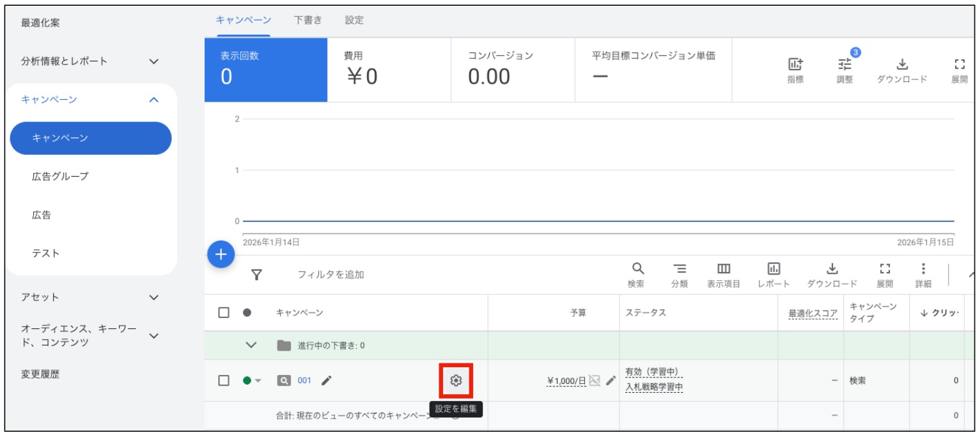Click the pencil icon next to campaign 001

point(327,381)
